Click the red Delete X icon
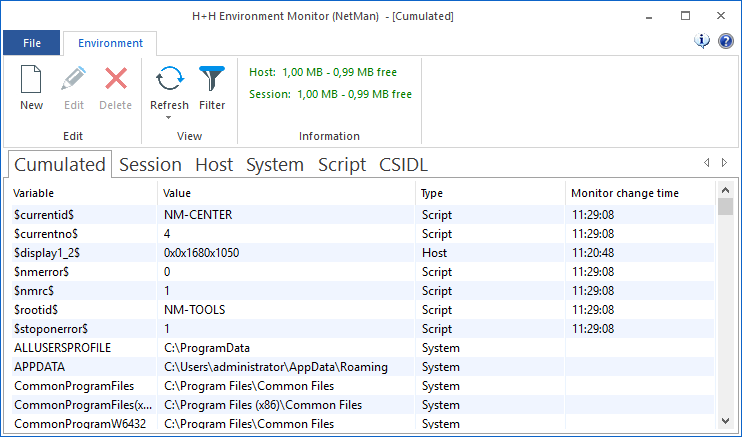The image size is (742, 437). pyautogui.click(x=116, y=79)
